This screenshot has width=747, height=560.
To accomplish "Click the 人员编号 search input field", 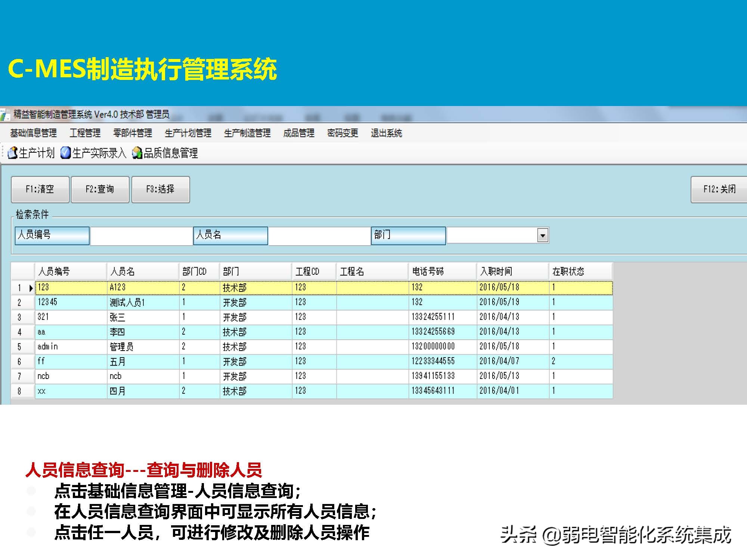I will (142, 236).
